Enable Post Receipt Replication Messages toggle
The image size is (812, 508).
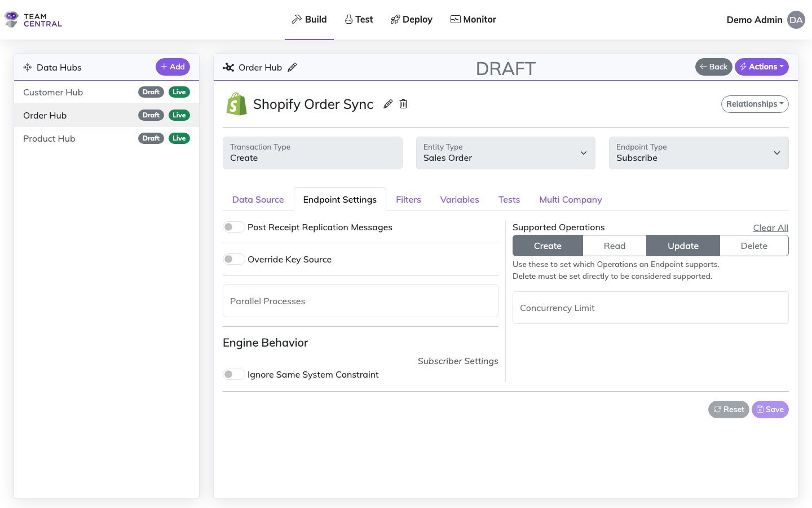[233, 227]
